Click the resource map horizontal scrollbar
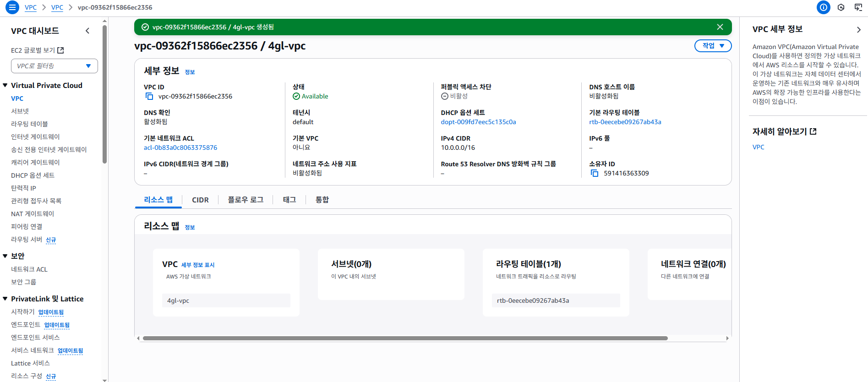868x382 pixels. [405, 338]
